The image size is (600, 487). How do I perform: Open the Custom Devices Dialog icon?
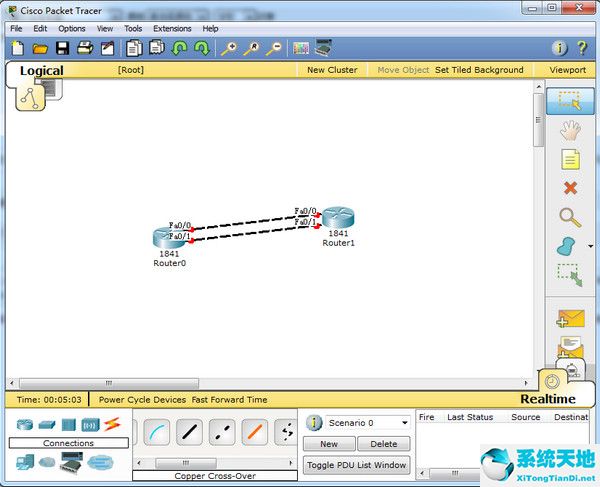pyautogui.click(x=323, y=48)
